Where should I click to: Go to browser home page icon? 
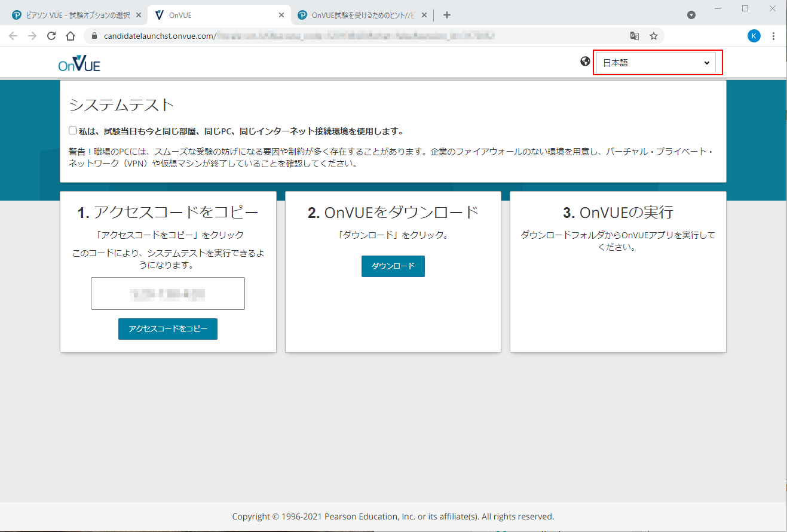pos(71,36)
